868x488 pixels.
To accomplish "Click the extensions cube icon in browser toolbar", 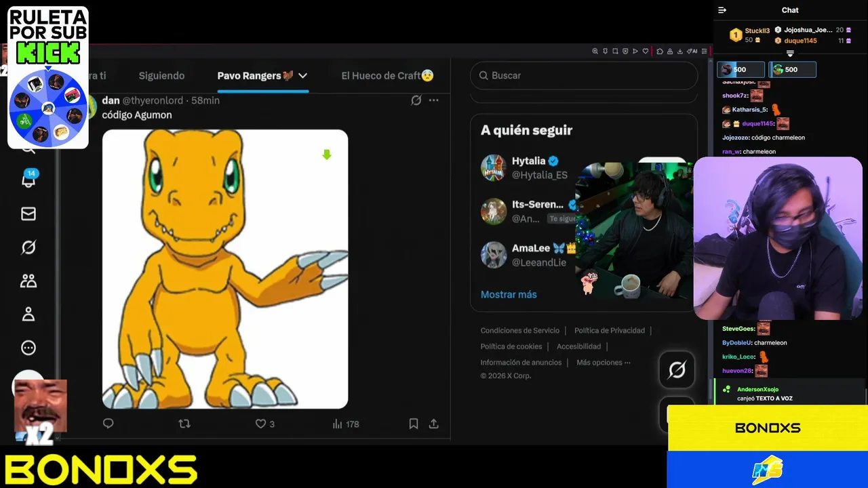I will pos(660,51).
